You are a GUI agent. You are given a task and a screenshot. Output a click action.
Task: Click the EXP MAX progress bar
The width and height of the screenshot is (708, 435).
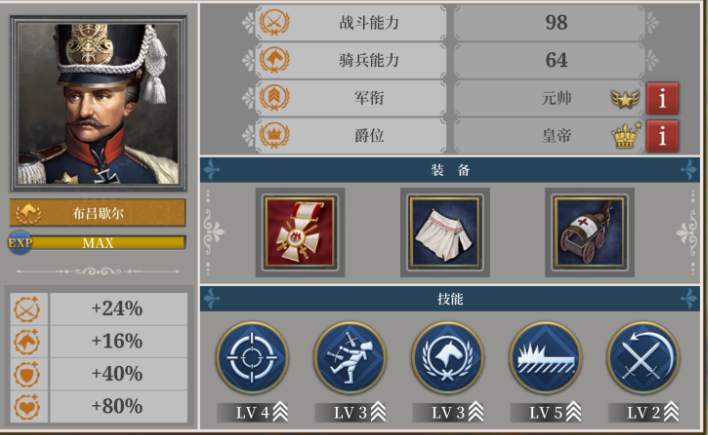pos(98,243)
